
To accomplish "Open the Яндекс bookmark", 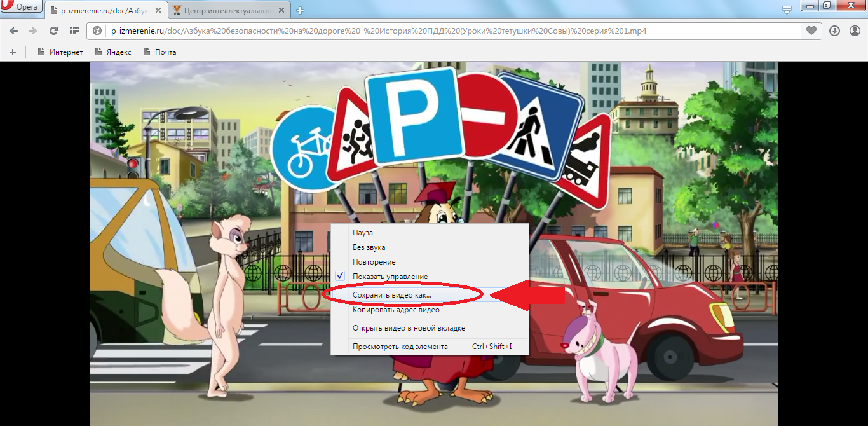I will coord(113,52).
